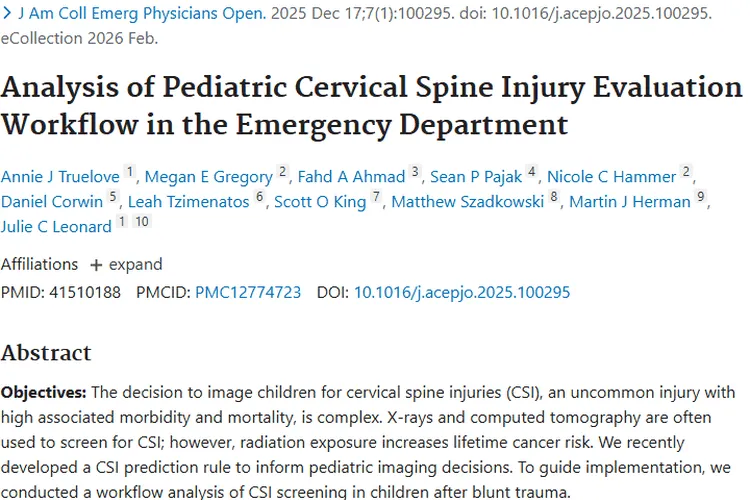
Task: Open author Daniel Corwin
Action: click(52, 202)
